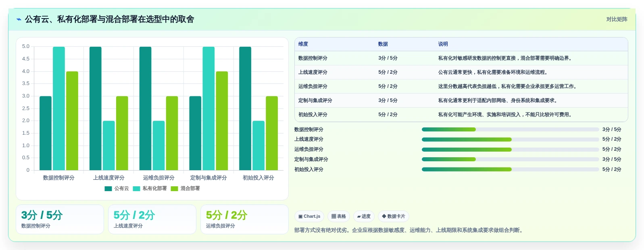Click the 表格 chip
The width and height of the screenshot is (644, 250).
[339, 217]
